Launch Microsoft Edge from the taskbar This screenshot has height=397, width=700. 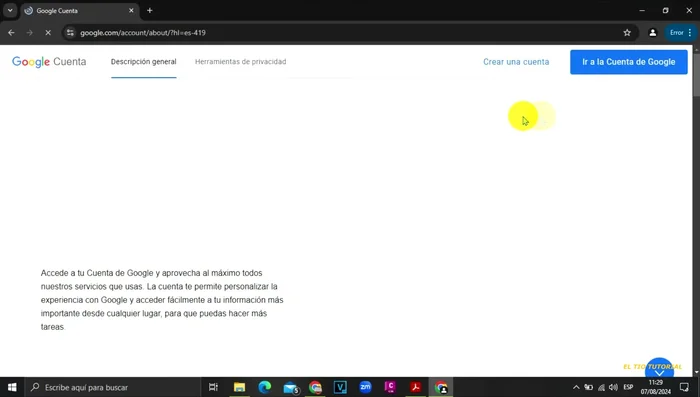point(265,387)
